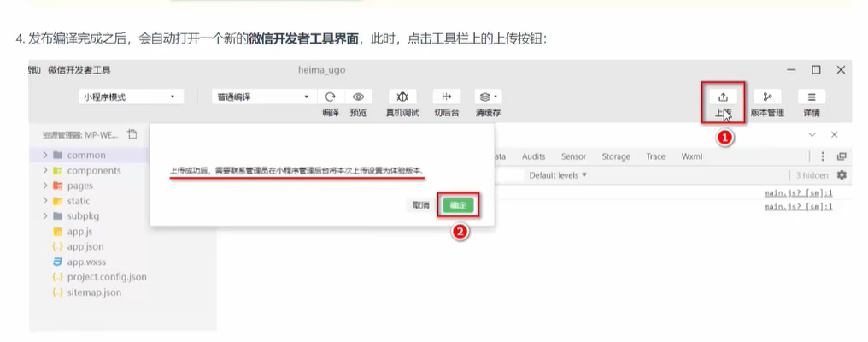This screenshot has height=342, width=868.
Task: Open version management (版本管理) icon
Action: pos(767,97)
